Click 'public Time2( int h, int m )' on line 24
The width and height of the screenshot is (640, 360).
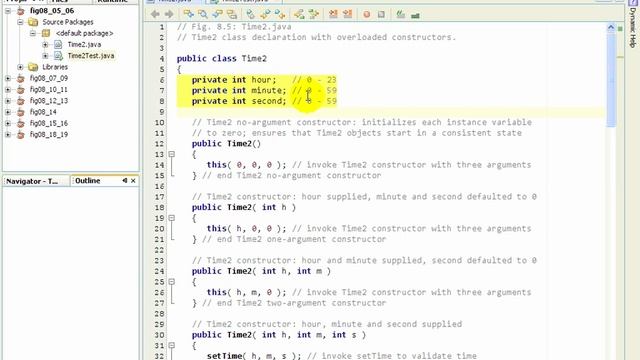(x=261, y=271)
